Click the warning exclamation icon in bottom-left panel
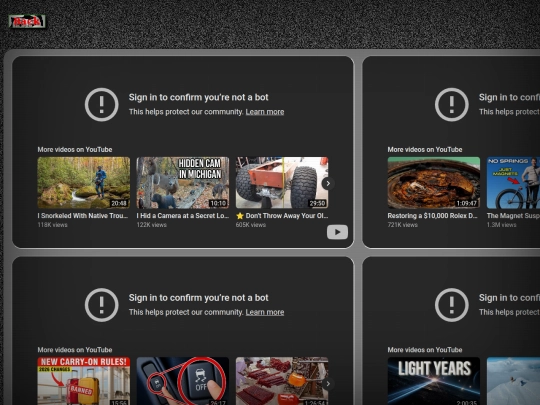 (x=102, y=305)
